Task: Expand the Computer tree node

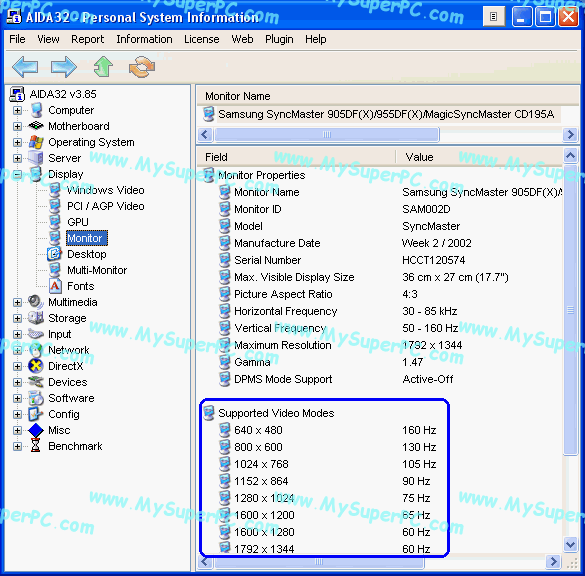Action: click(x=17, y=110)
